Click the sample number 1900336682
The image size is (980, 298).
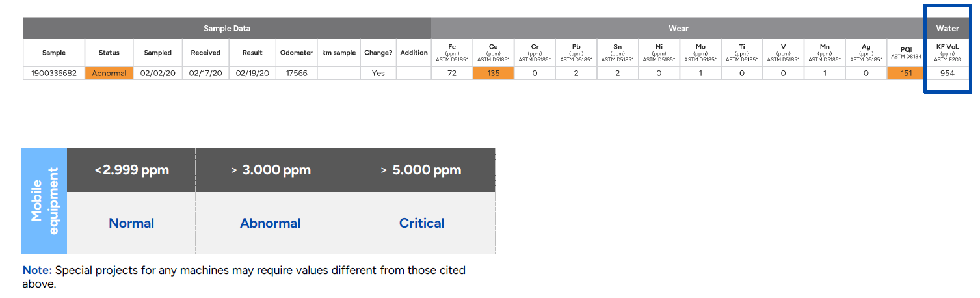[x=54, y=74]
